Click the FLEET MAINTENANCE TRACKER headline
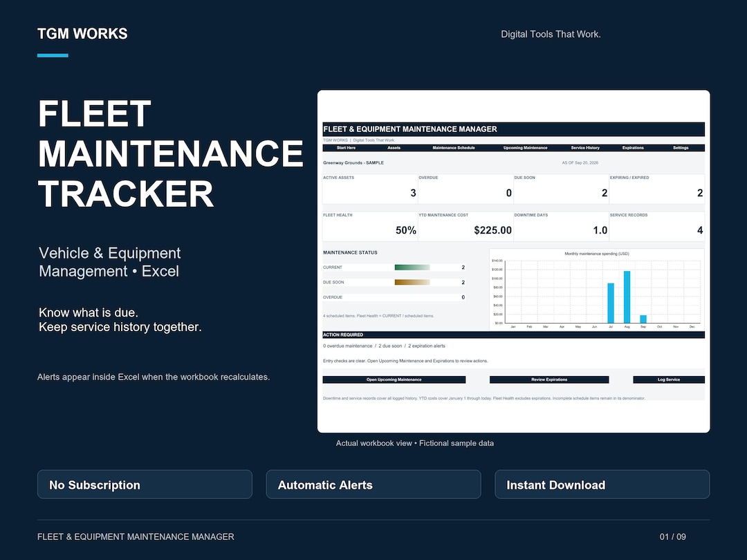 [x=171, y=153]
